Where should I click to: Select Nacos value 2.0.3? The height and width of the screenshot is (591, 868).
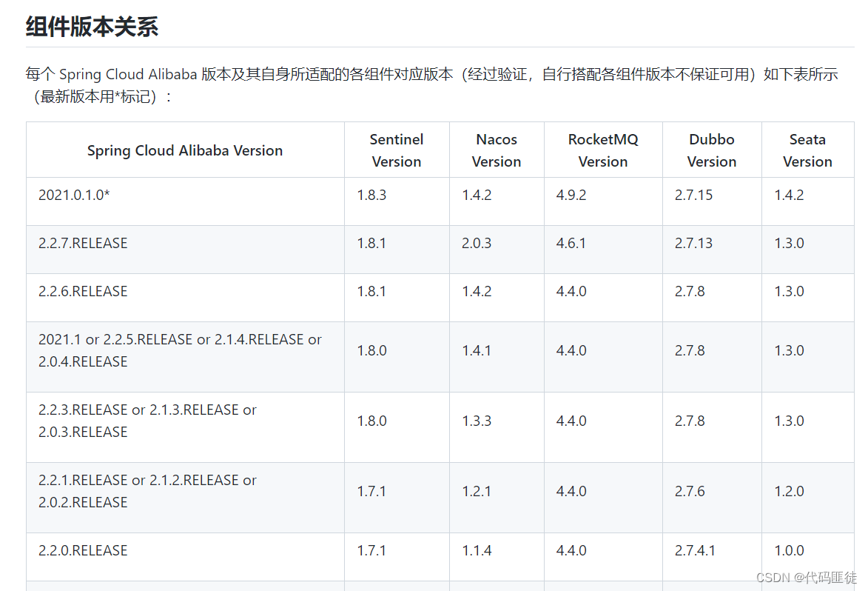[477, 243]
